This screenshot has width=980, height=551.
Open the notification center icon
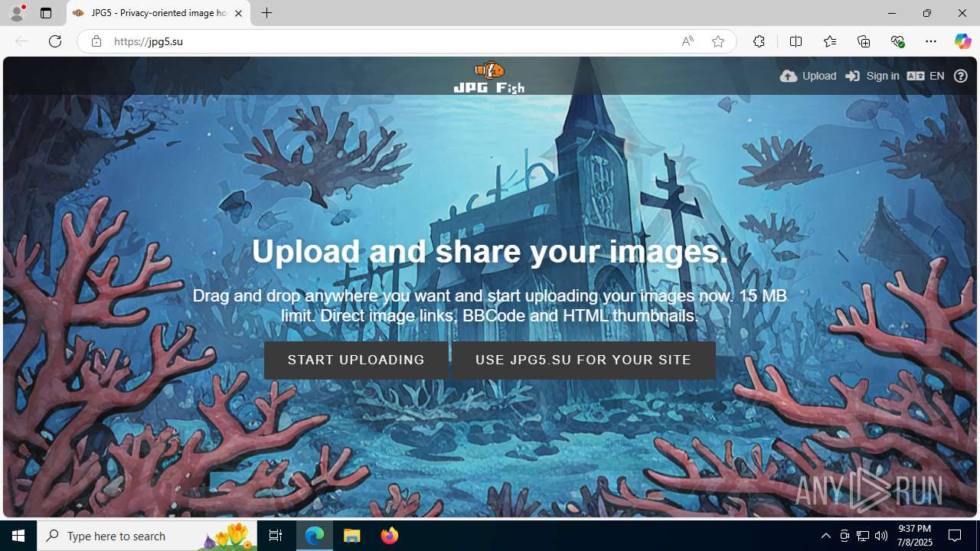point(955,536)
